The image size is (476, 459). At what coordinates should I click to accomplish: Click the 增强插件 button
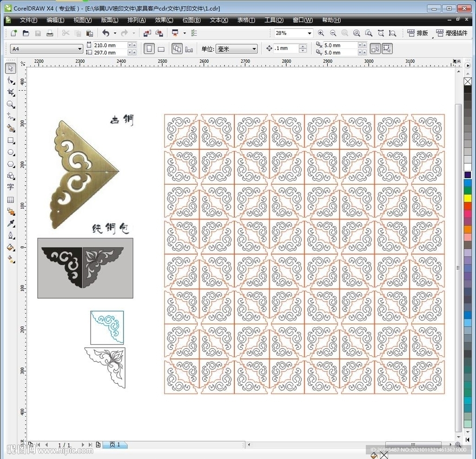click(452, 33)
